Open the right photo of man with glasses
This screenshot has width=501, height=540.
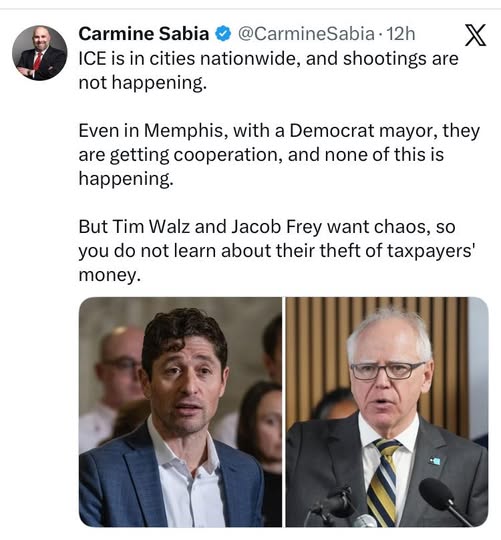pos(387,412)
